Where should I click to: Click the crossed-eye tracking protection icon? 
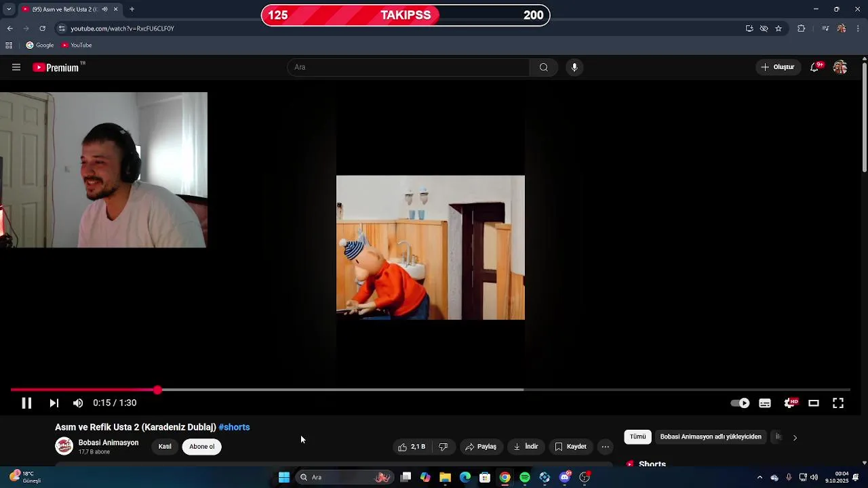click(764, 28)
